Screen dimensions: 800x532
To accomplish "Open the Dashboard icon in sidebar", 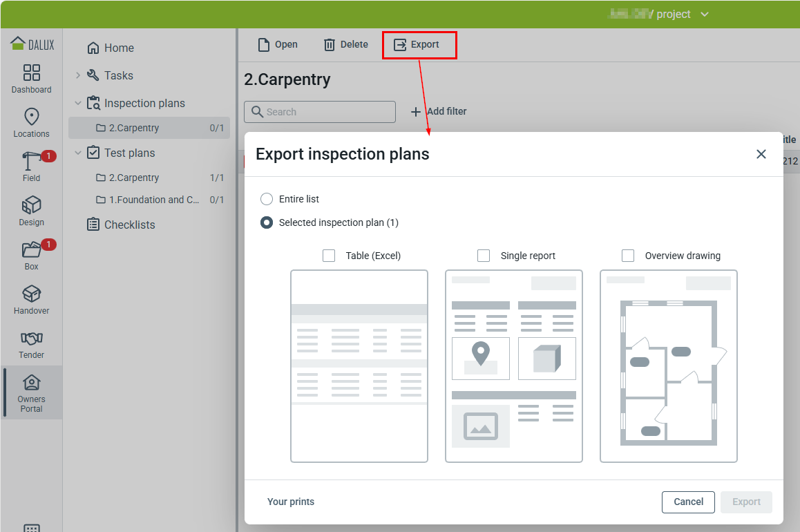I will pyautogui.click(x=32, y=73).
